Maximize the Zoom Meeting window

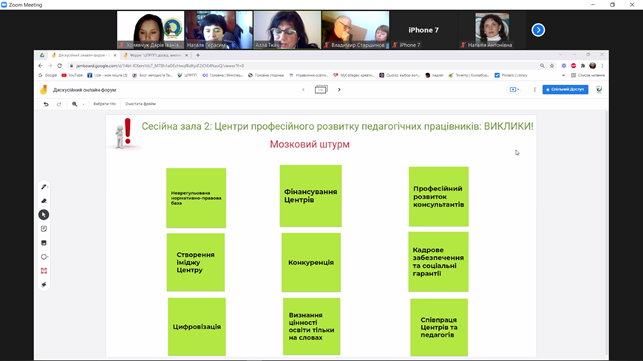pyautogui.click(x=612, y=5)
